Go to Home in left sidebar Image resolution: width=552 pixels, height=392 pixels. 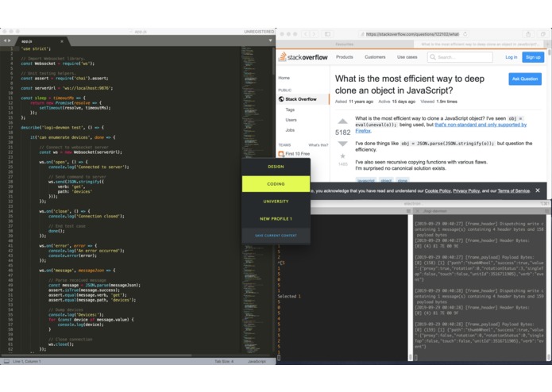click(284, 78)
